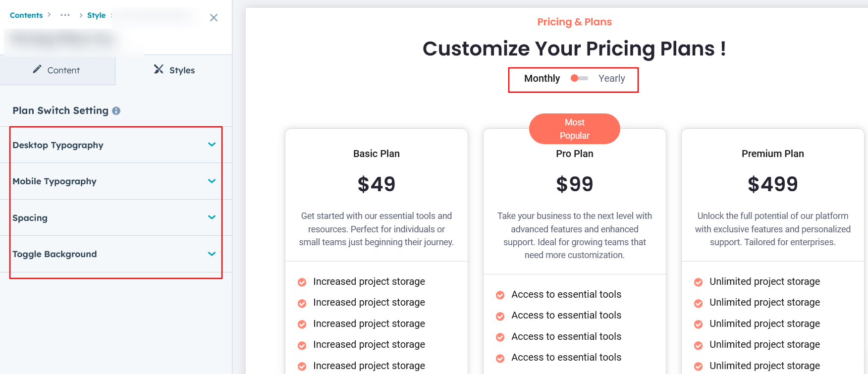This screenshot has height=374, width=868.
Task: Expand the Desktop Typography section
Action: tap(212, 145)
